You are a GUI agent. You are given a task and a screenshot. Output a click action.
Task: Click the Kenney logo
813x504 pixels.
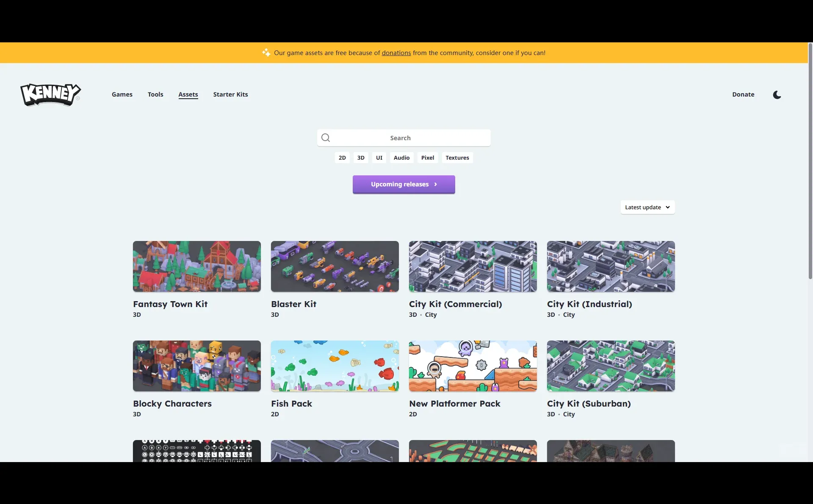[50, 94]
